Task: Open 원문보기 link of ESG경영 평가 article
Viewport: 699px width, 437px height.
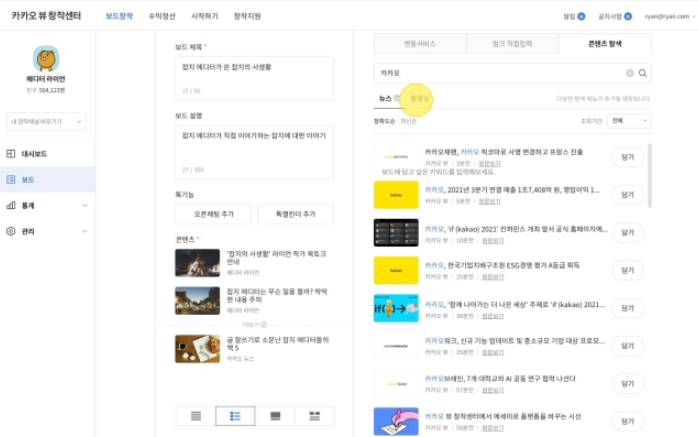Action: pos(493,277)
